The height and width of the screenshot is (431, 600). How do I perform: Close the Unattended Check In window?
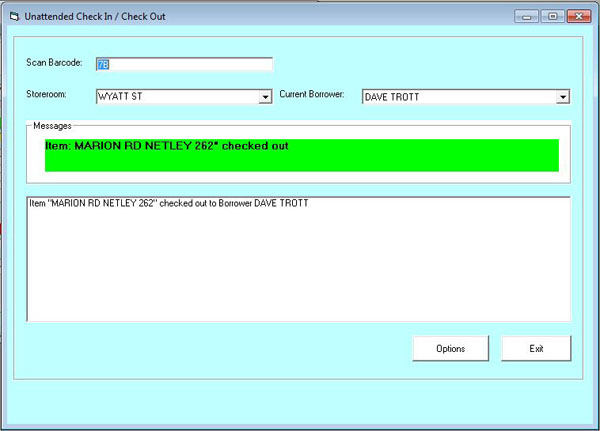[579, 16]
